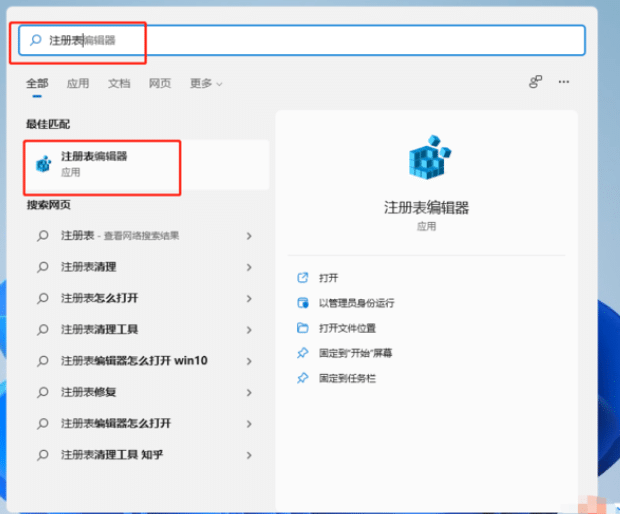Click search icon beside 注册表清理工具 row
The image size is (620, 514).
coord(43,330)
